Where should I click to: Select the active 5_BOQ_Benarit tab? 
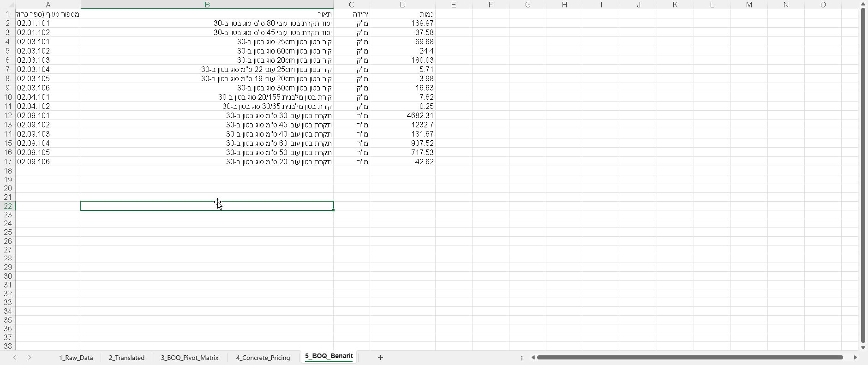pos(329,357)
